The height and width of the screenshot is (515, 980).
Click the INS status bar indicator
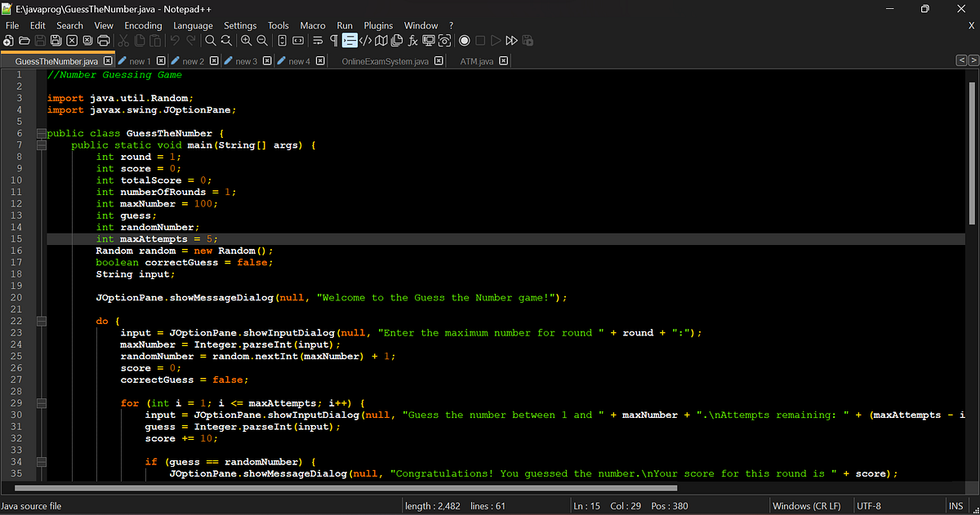pyautogui.click(x=955, y=506)
